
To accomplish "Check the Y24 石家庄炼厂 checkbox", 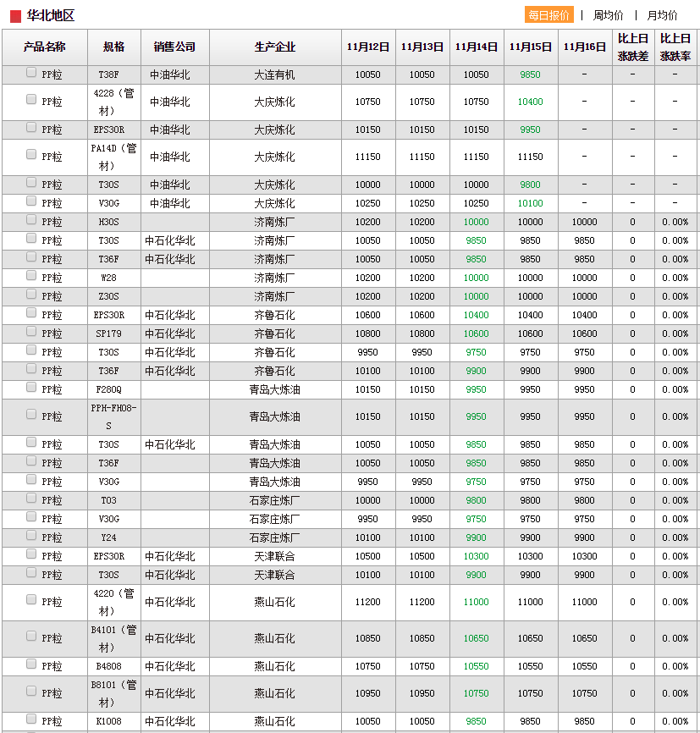I will (x=31, y=535).
